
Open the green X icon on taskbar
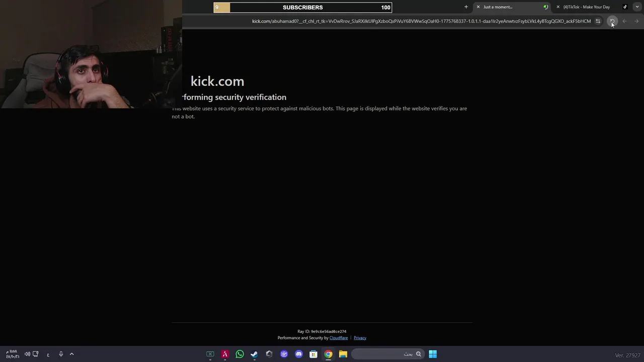pos(210,354)
